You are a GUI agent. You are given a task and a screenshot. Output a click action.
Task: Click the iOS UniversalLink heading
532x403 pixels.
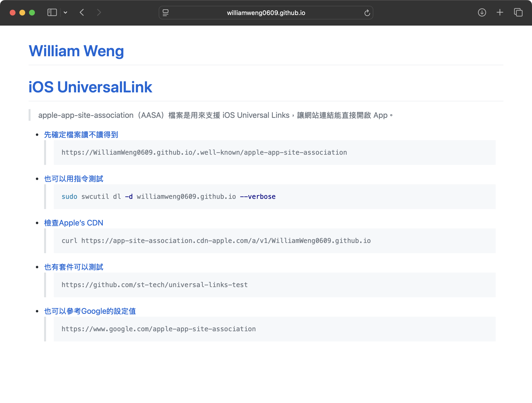pos(90,87)
